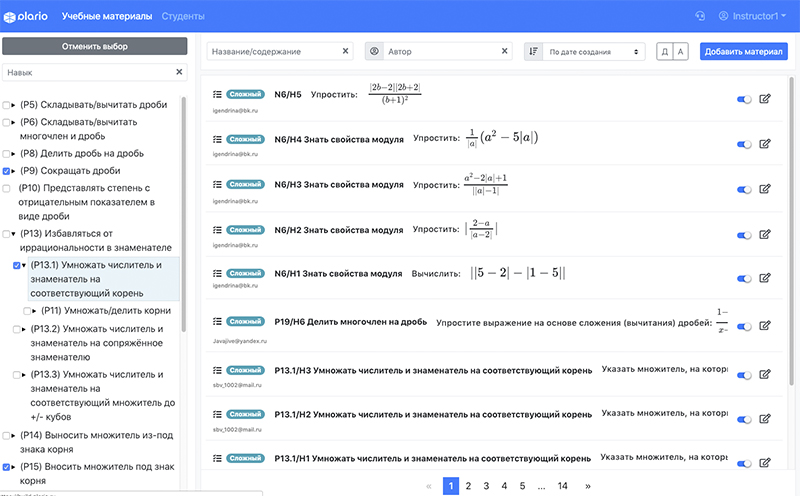This screenshot has width=800, height=496.
Task: Expand the (P9) Сокращать дроби node
Action: [13, 171]
